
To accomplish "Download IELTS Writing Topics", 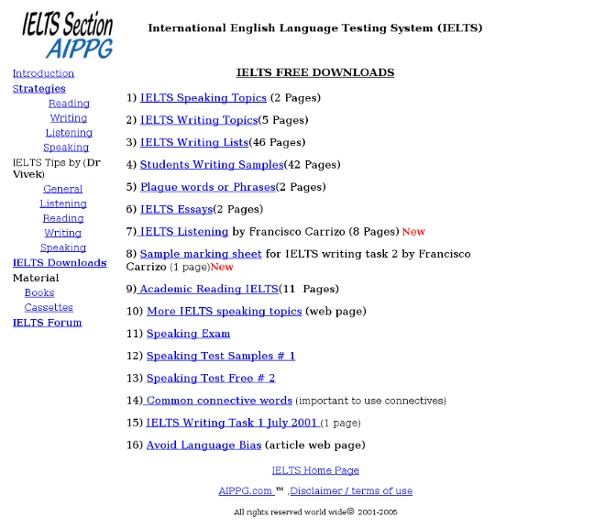I will (199, 120).
